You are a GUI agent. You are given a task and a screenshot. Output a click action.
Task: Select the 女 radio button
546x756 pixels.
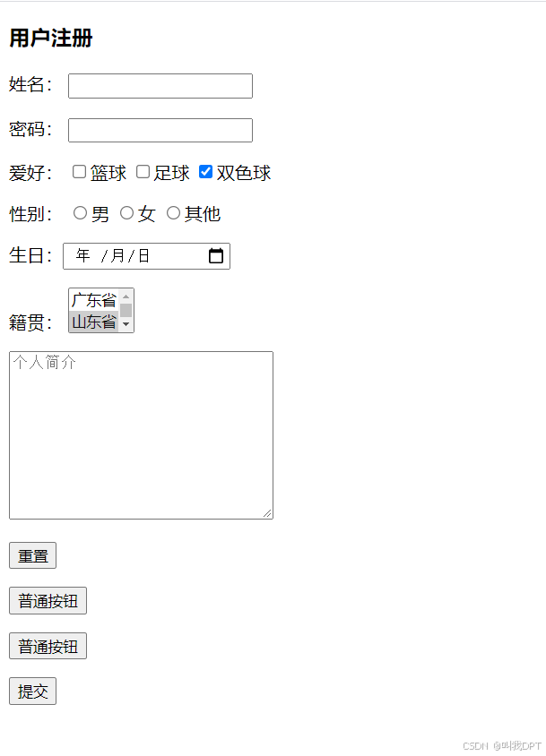click(126, 213)
